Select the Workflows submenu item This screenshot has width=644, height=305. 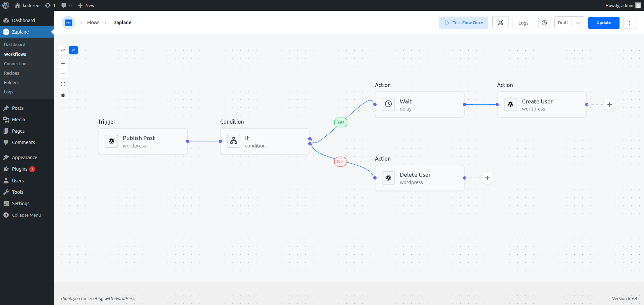click(x=15, y=54)
